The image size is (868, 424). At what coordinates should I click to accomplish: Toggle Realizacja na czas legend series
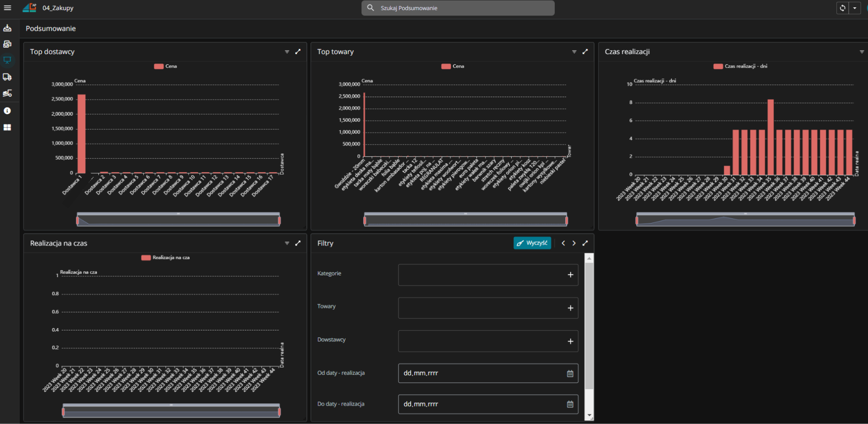[165, 258]
